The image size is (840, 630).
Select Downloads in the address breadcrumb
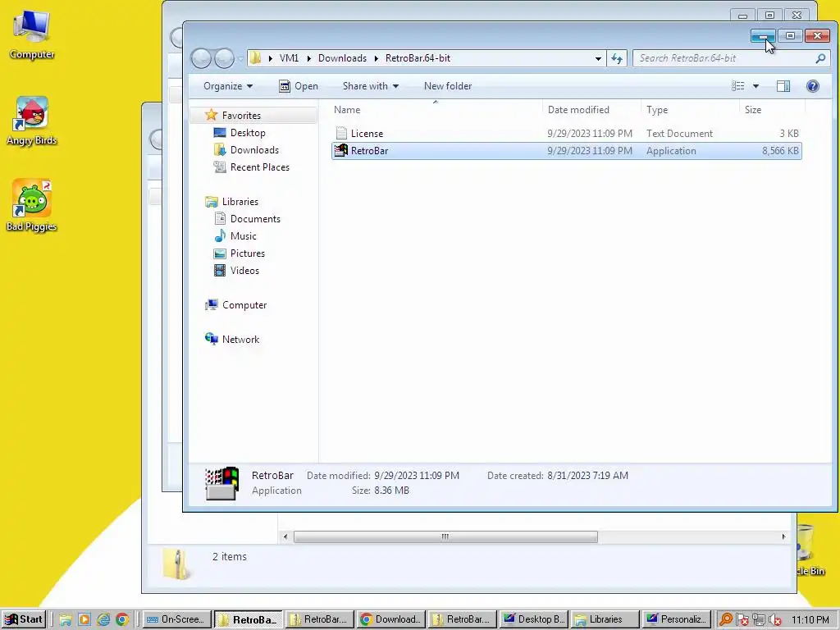342,58
